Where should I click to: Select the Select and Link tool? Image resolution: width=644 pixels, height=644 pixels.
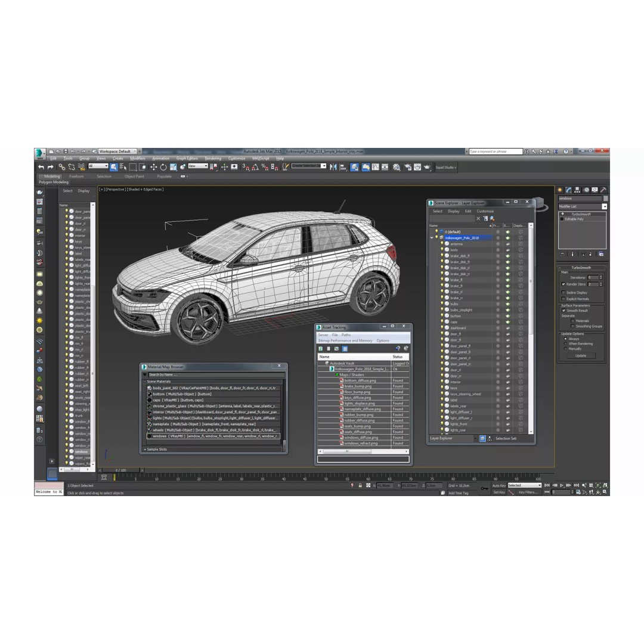[61, 167]
